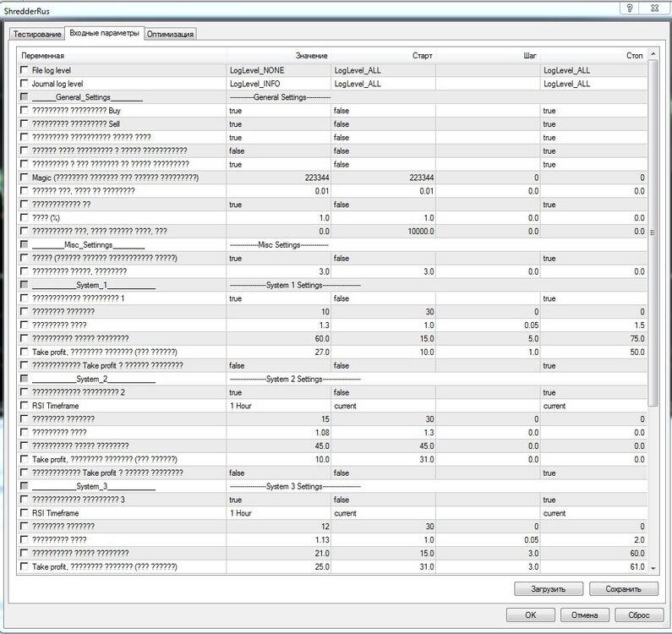Switch to the Тестирование tab
This screenshot has height=634, width=672.
37,35
